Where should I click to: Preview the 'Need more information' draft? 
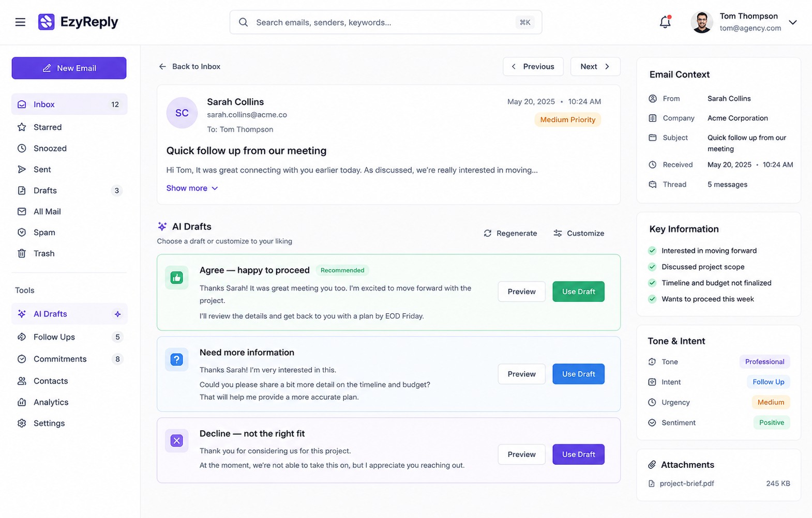[521, 374]
